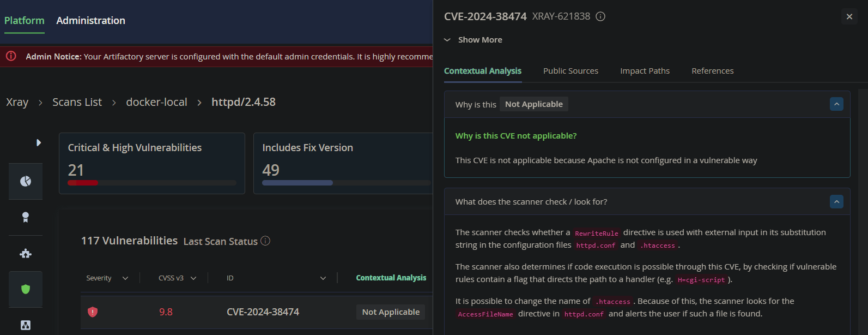The height and width of the screenshot is (335, 868).
Task: Click the RewriteRule code tag
Action: (x=597, y=233)
